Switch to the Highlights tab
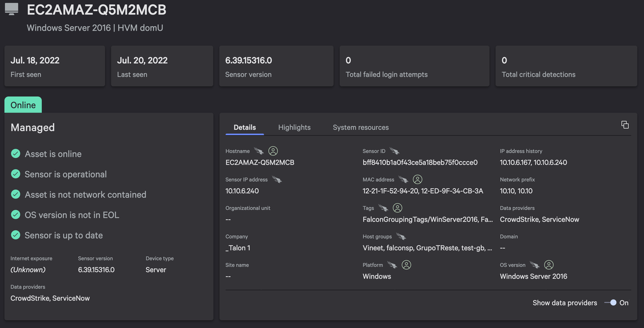 pos(294,127)
